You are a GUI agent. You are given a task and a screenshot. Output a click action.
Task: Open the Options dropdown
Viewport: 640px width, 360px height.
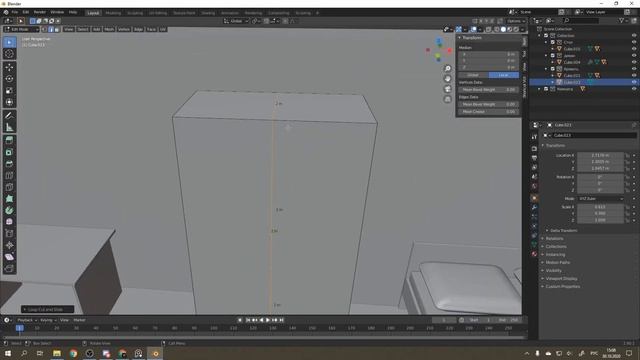516,21
